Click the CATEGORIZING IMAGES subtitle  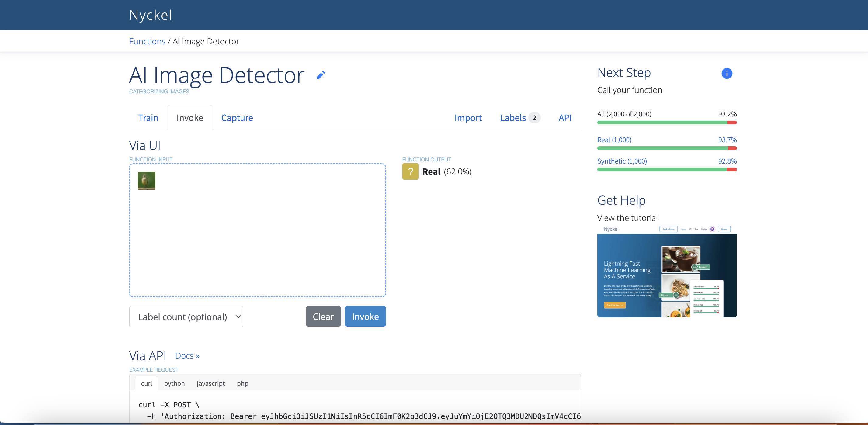159,91
